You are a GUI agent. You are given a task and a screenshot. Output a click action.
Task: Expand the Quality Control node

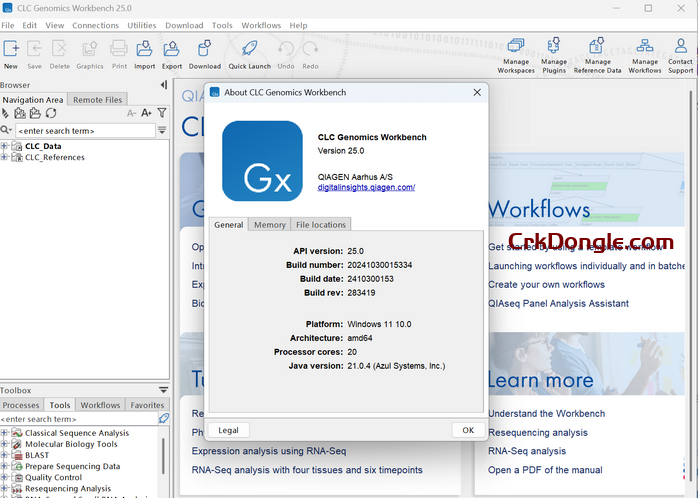[x=4, y=477]
